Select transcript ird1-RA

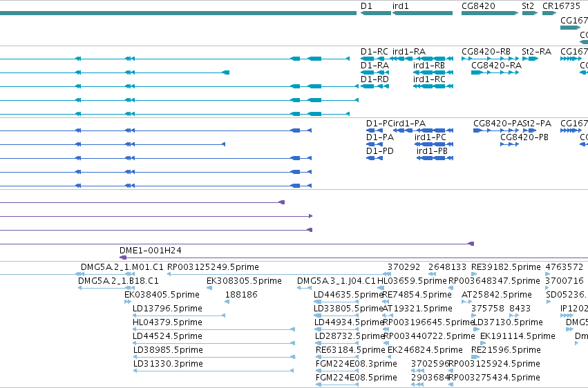coord(422,59)
